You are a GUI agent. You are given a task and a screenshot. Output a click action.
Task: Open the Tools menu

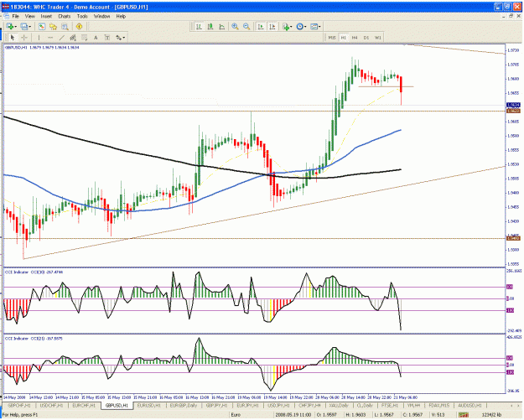(82, 16)
